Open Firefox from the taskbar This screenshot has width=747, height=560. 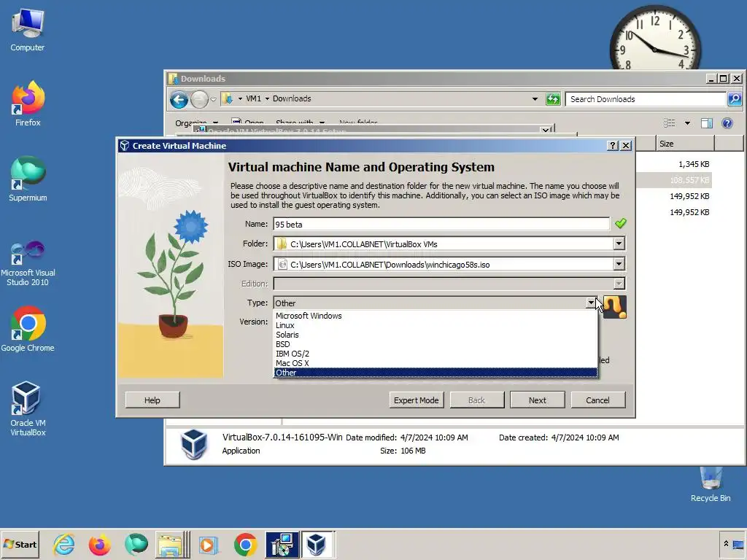point(99,544)
